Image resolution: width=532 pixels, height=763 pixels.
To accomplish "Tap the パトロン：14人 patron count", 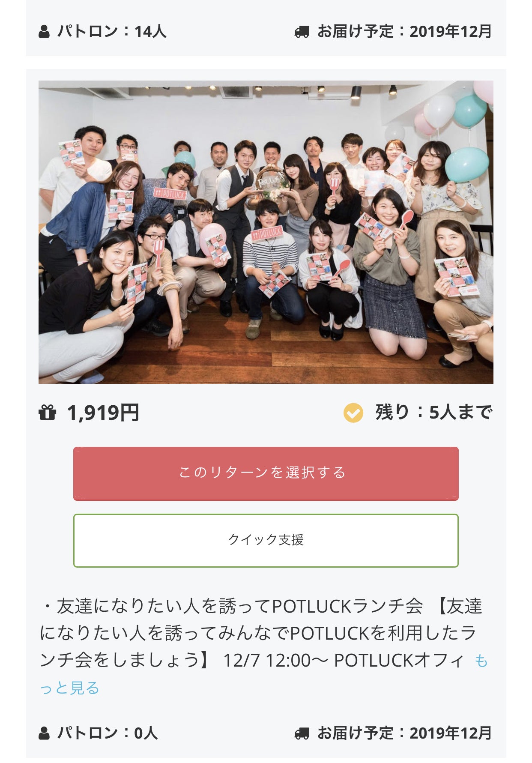I will pos(112,31).
